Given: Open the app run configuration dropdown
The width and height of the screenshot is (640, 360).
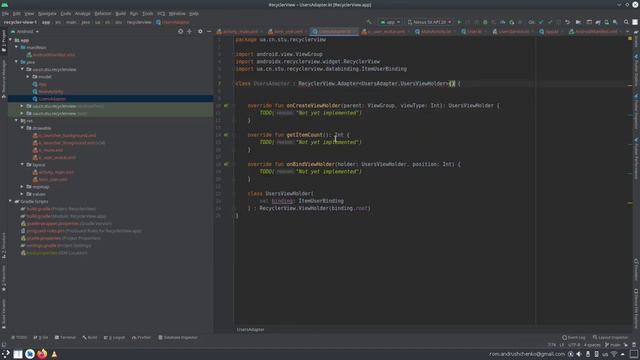Looking at the screenshot, I should click(x=390, y=22).
